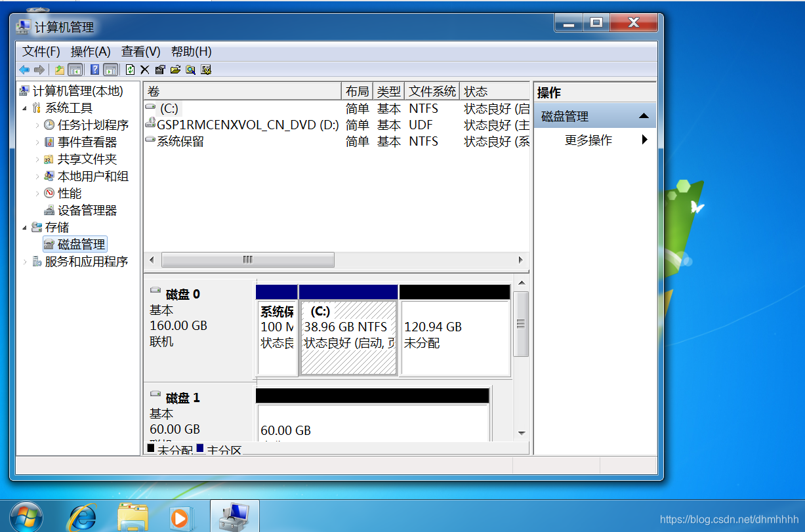Click the 卷 column header
This screenshot has height=532, width=805.
coord(243,91)
